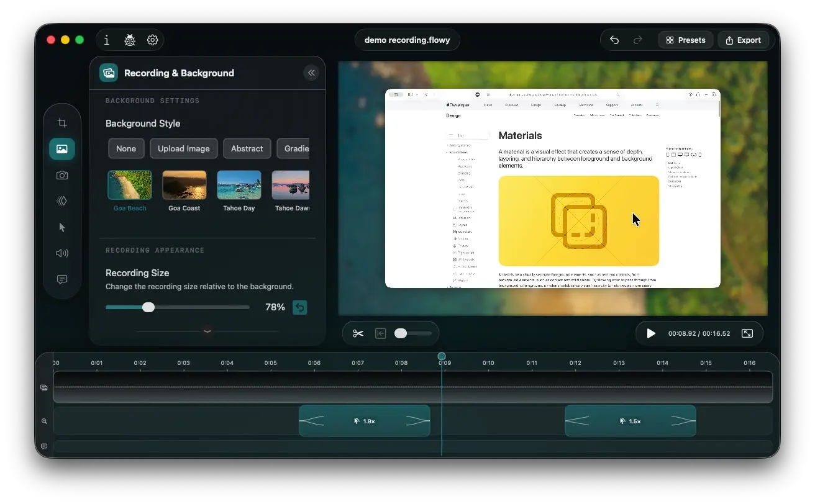Select the Abstract background style
This screenshot has width=815, height=504.
tap(247, 148)
